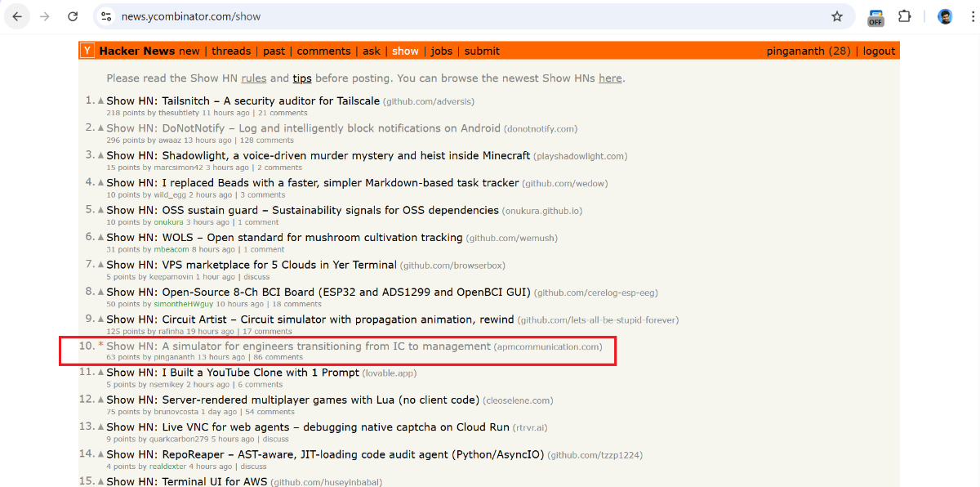Upvote the RepoReaper code audit post
Viewport: 980px width, 487px height.
pos(101,454)
